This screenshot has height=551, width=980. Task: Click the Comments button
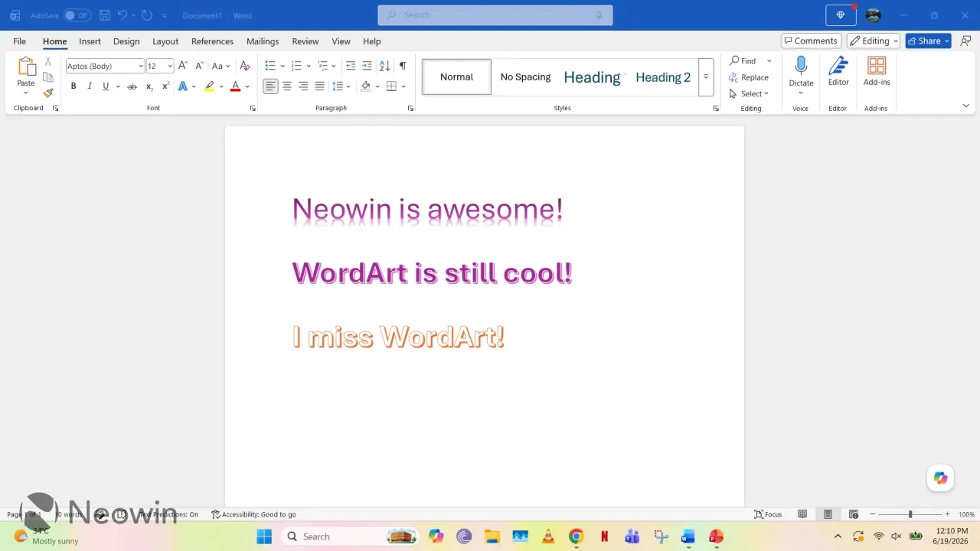tap(811, 41)
